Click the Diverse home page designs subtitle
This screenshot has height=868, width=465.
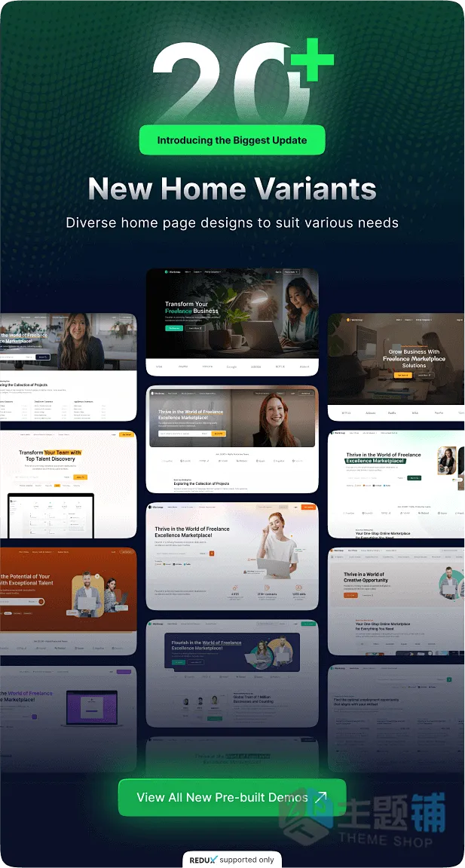click(x=232, y=222)
